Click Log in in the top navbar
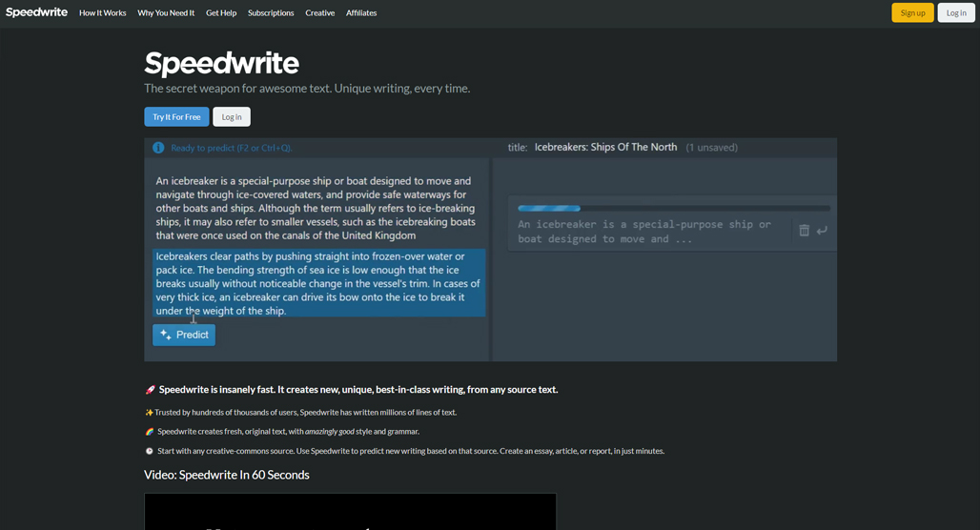980x530 pixels. (x=956, y=12)
